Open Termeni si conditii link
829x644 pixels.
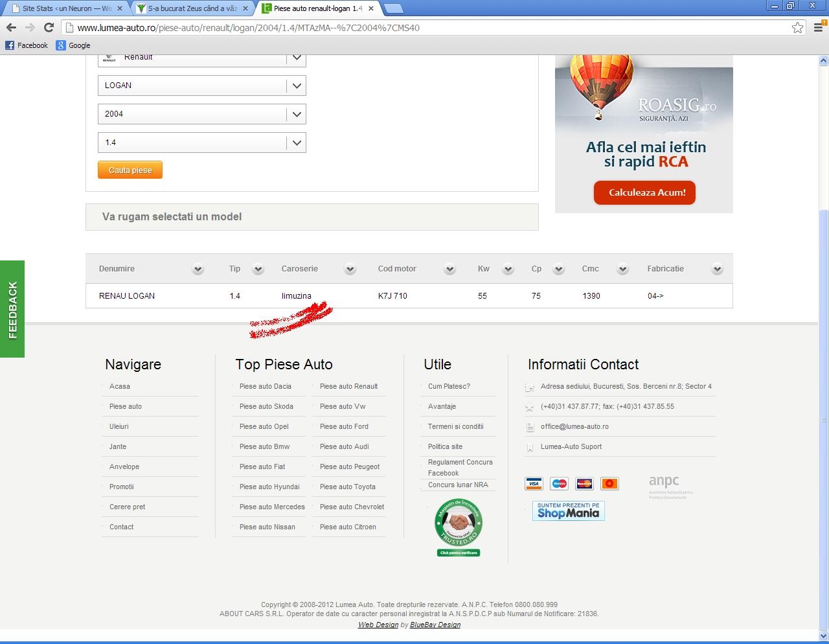tap(456, 426)
